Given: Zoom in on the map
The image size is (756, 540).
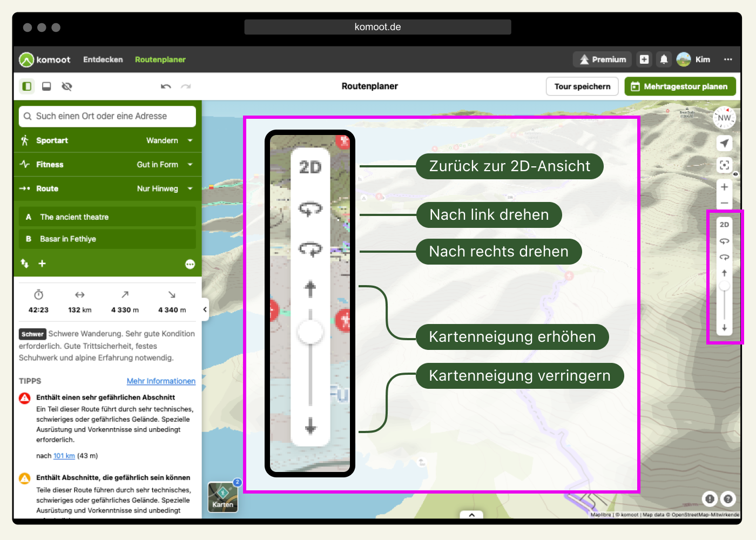Looking at the screenshot, I should coord(724,187).
